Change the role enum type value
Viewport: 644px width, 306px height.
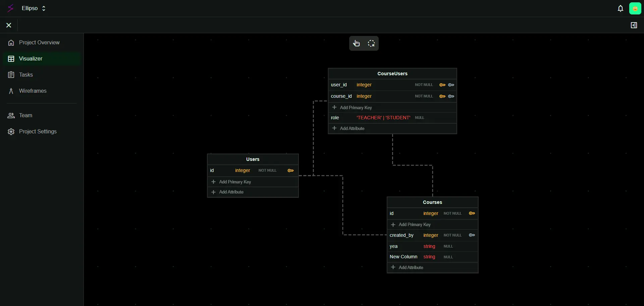click(383, 118)
